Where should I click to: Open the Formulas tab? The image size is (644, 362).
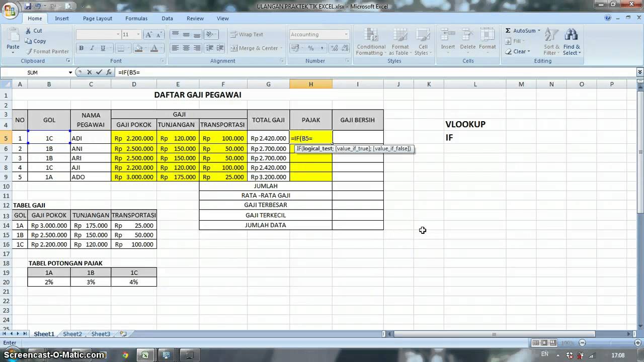click(136, 19)
